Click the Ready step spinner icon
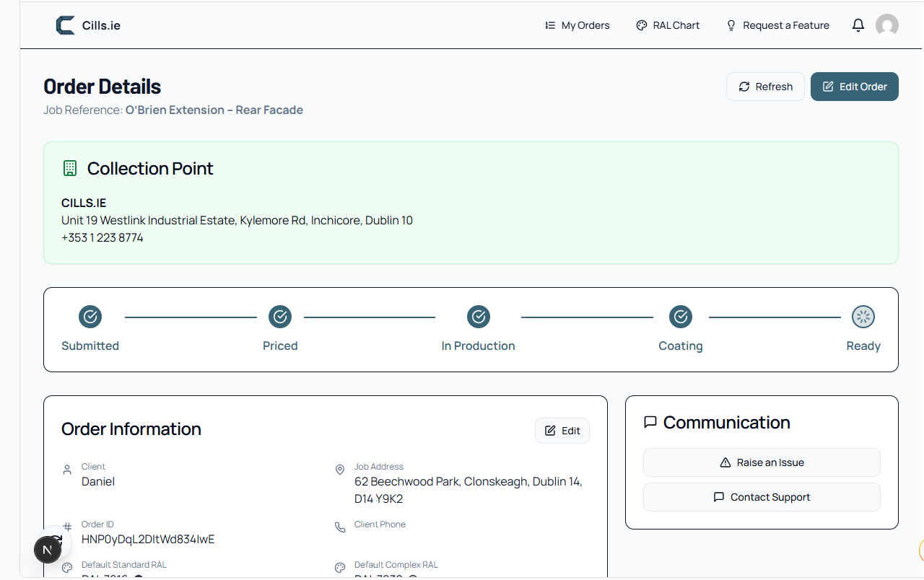This screenshot has width=924, height=580. pyautogui.click(x=863, y=316)
